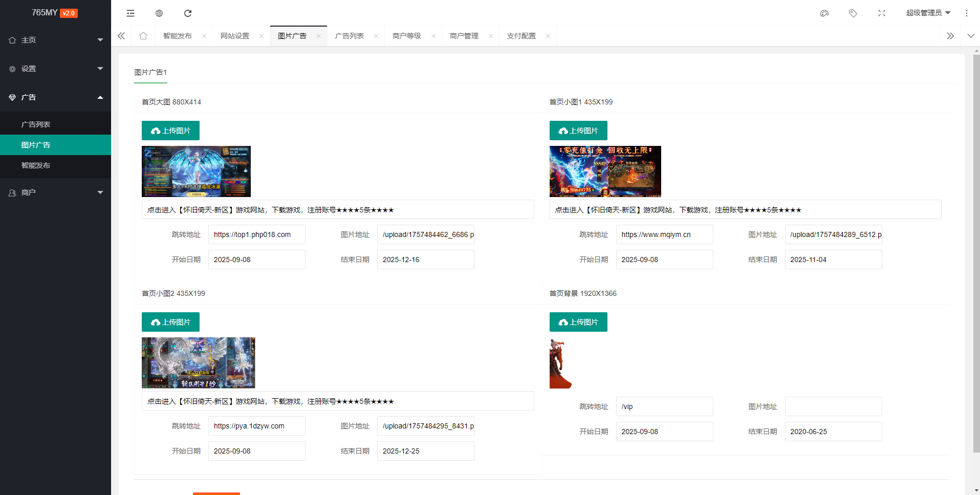Refresh the current page
980x495 pixels.
(188, 13)
